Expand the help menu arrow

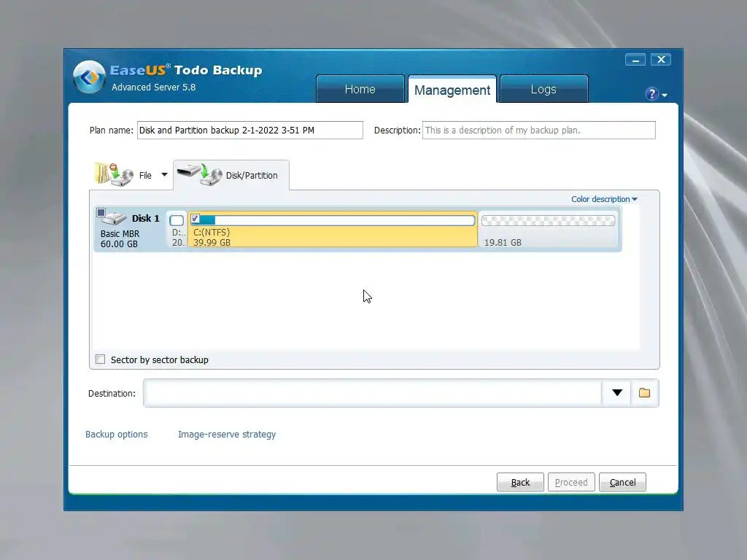pyautogui.click(x=665, y=96)
